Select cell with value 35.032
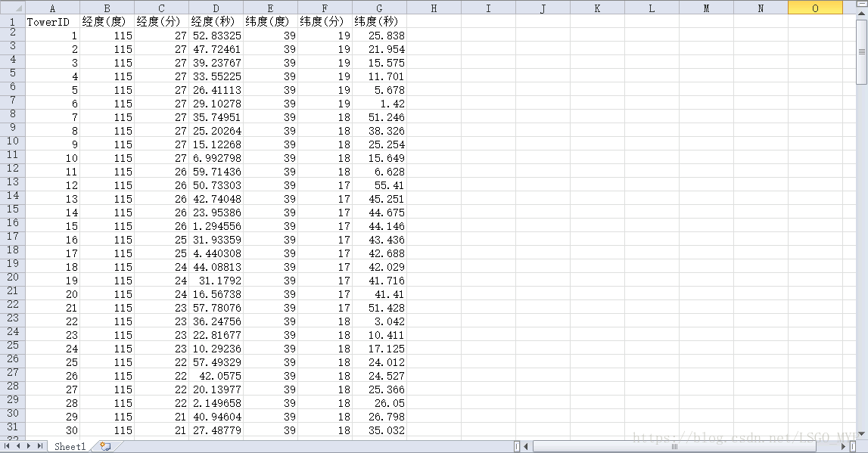The height and width of the screenshot is (453, 868). pyautogui.click(x=379, y=430)
